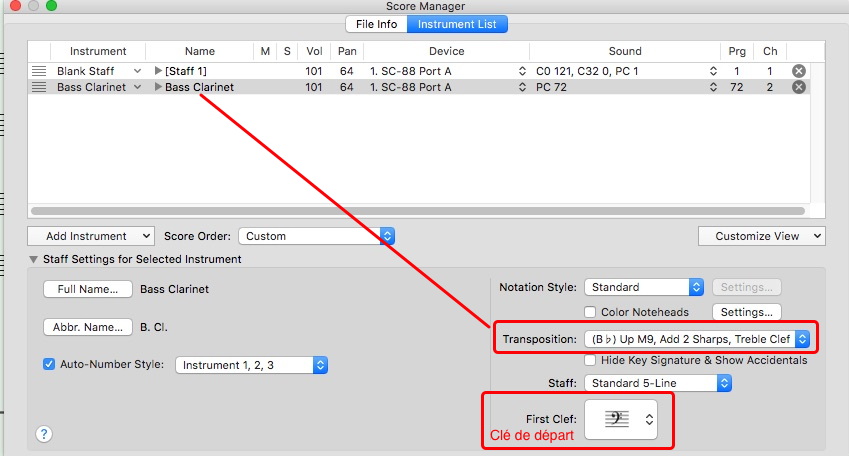Click the instrument list horizontal scrollbar
This screenshot has width=849, height=456.
coord(418,211)
